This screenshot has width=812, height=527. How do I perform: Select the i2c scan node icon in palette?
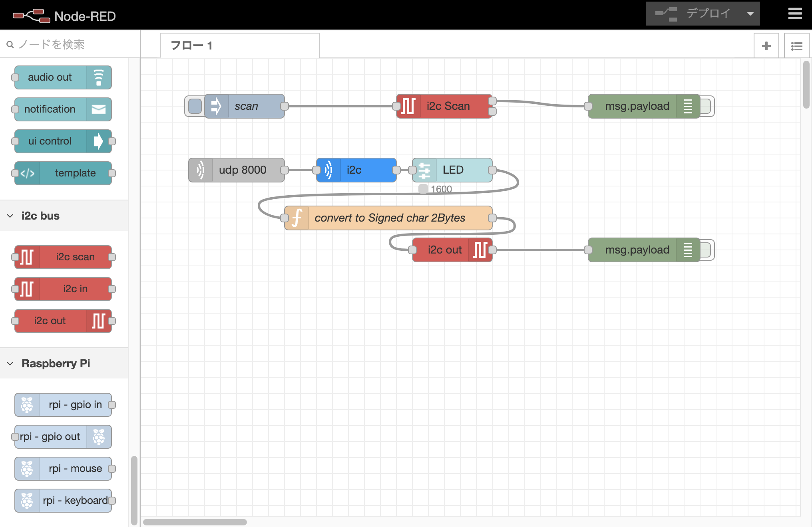(26, 257)
